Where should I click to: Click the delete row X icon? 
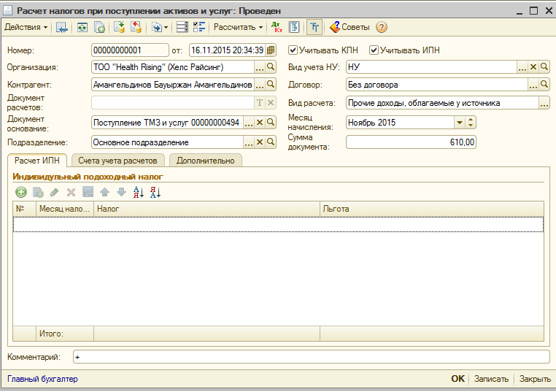[71, 192]
